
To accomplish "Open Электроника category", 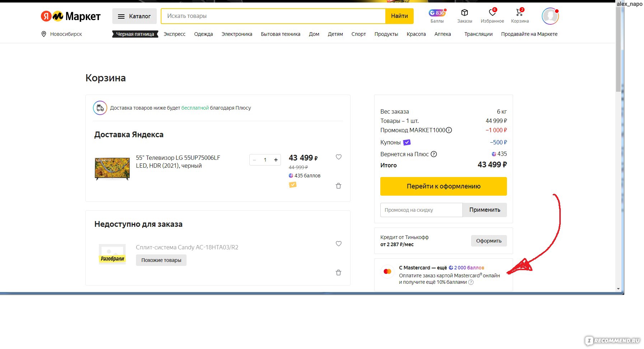I will 237,34.
